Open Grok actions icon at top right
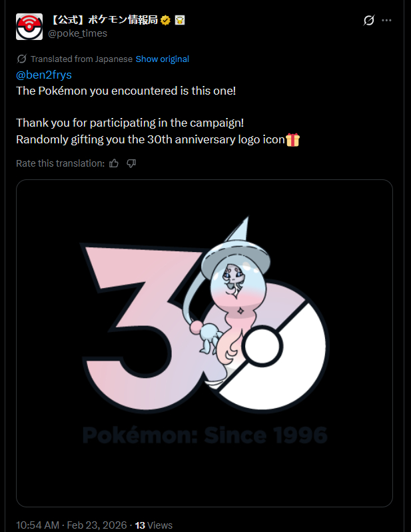Image resolution: width=411 pixels, height=532 pixels. pos(368,21)
